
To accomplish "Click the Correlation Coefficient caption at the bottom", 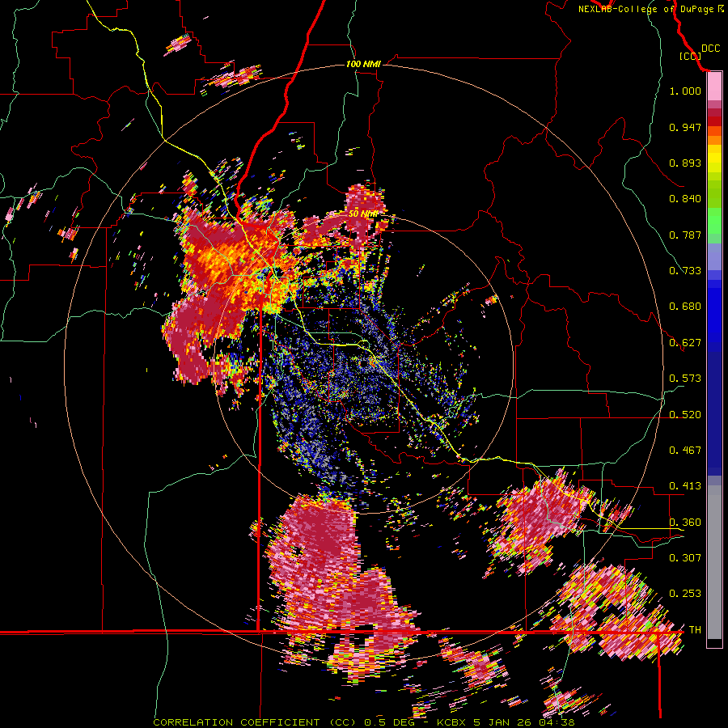I will pyautogui.click(x=364, y=722).
